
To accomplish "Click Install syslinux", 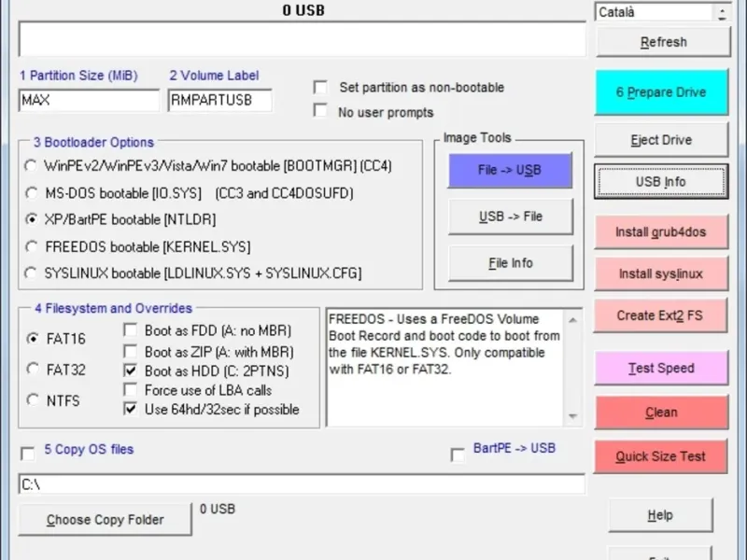I will tap(661, 273).
